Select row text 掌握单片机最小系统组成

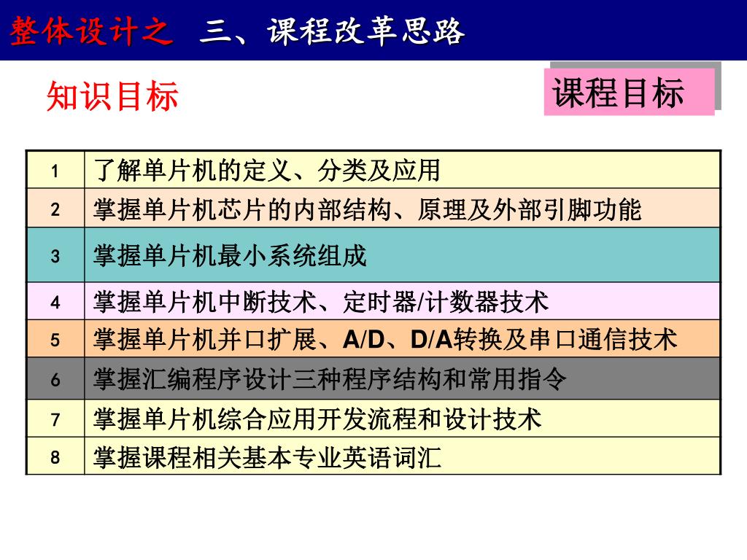point(230,255)
